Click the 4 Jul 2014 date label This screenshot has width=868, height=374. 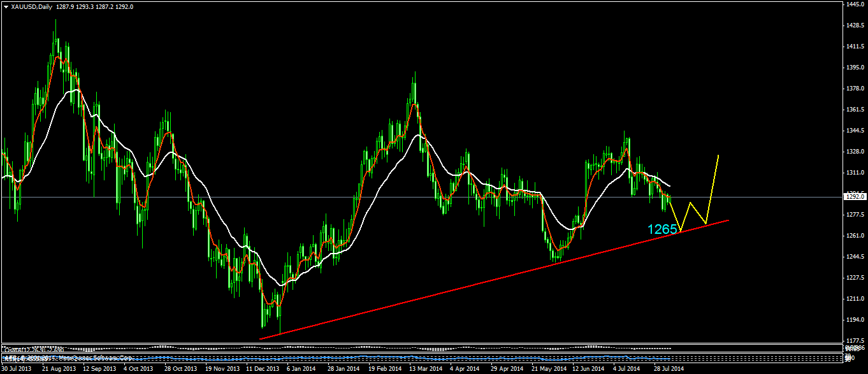tap(626, 369)
